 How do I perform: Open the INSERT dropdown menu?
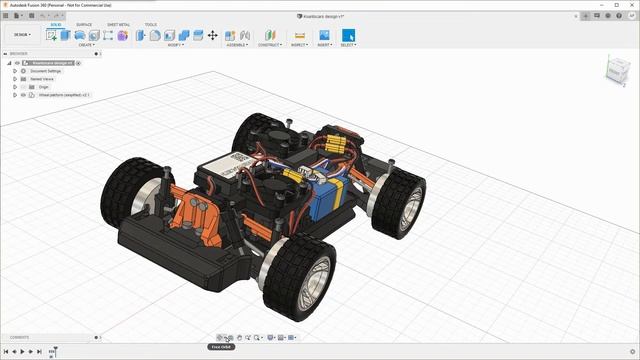325,45
